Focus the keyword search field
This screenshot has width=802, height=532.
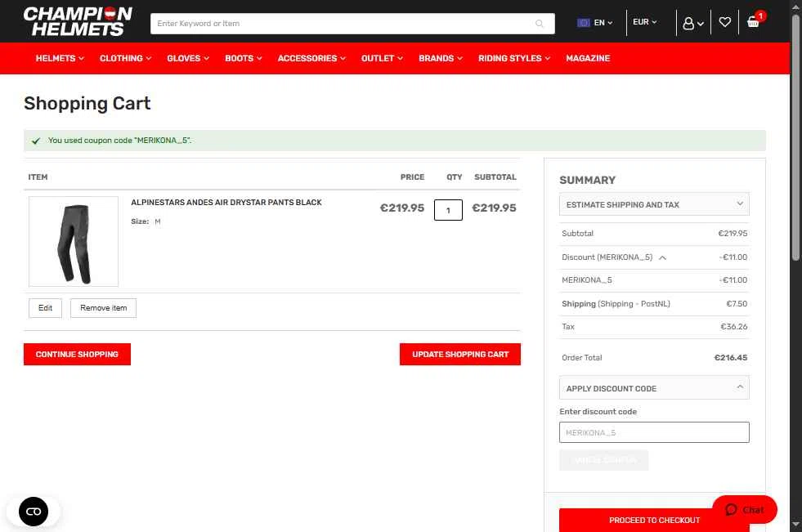coord(352,24)
